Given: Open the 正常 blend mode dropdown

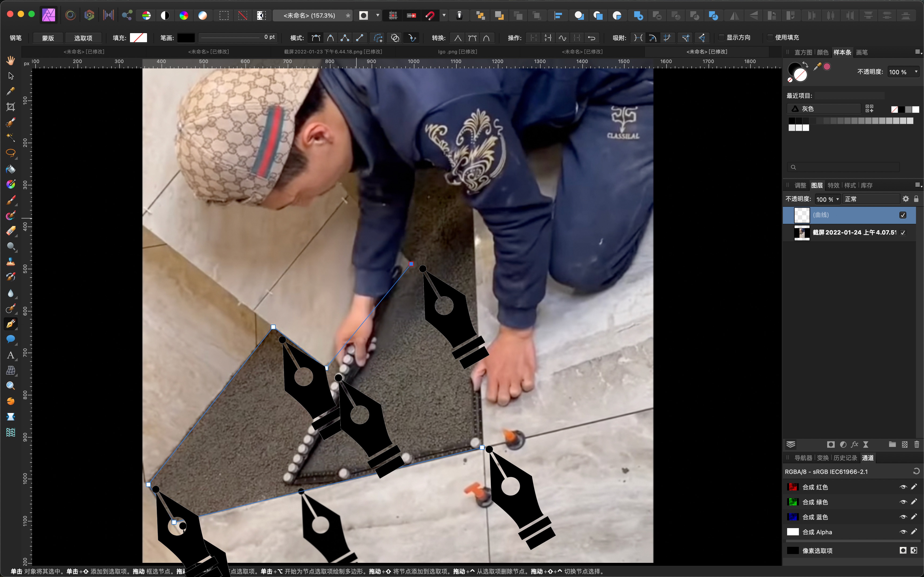Looking at the screenshot, I should coord(871,199).
